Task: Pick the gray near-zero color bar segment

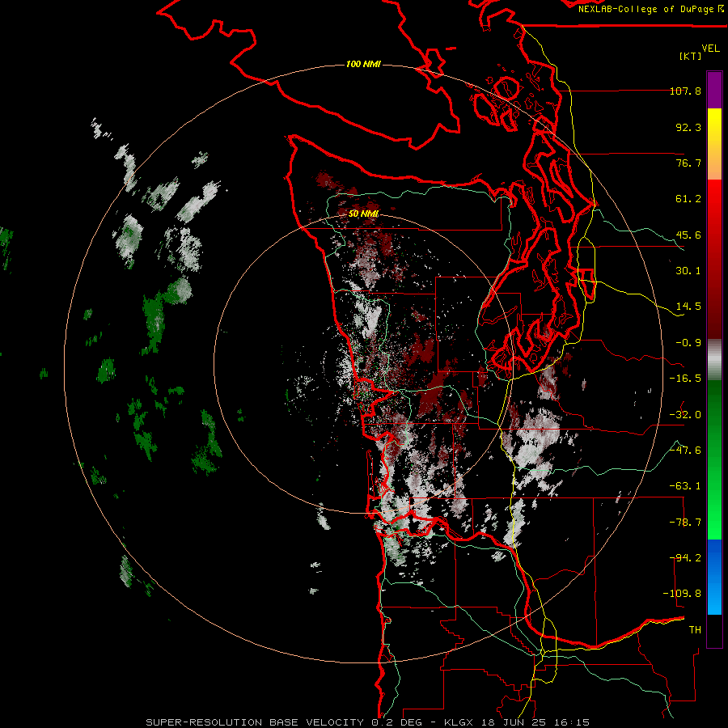Action: pos(714,359)
